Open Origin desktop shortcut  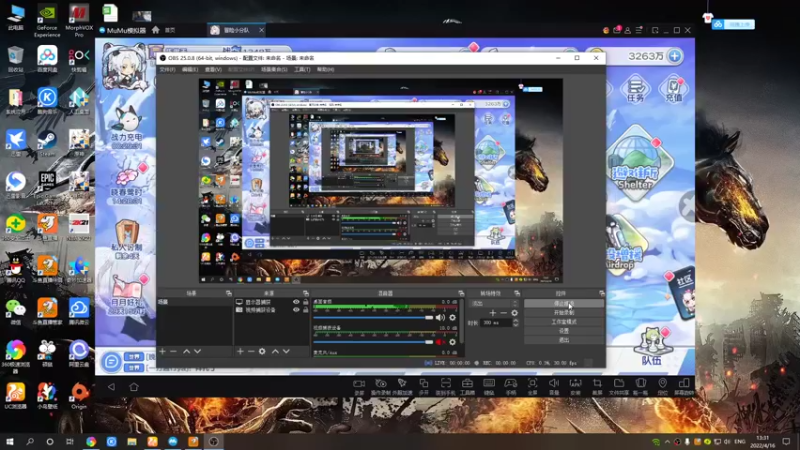point(79,396)
